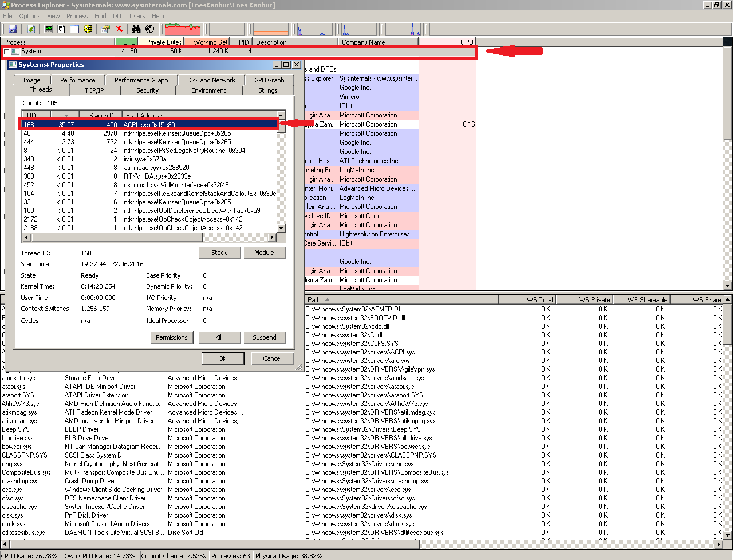
Task: Collapse the System process tree node
Action: tap(6, 52)
